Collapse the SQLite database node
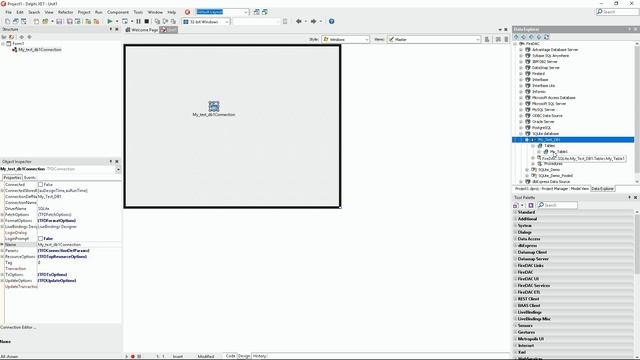 tap(521, 134)
